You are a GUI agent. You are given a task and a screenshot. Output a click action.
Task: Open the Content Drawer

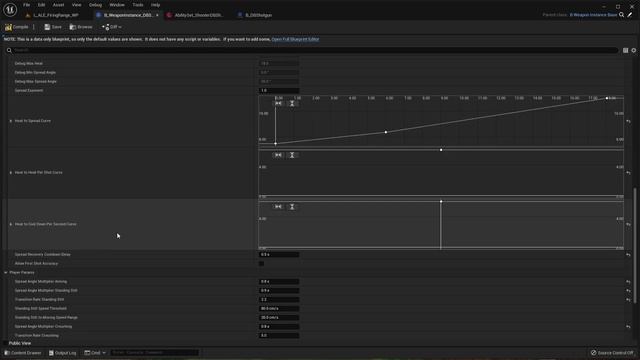coord(23,353)
